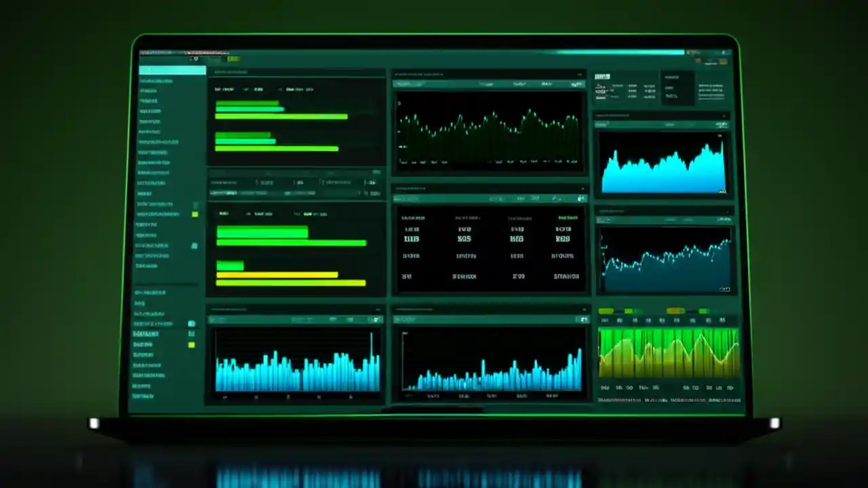Open the stats grid panel corner icon
The height and width of the screenshot is (488, 868).
(582, 199)
